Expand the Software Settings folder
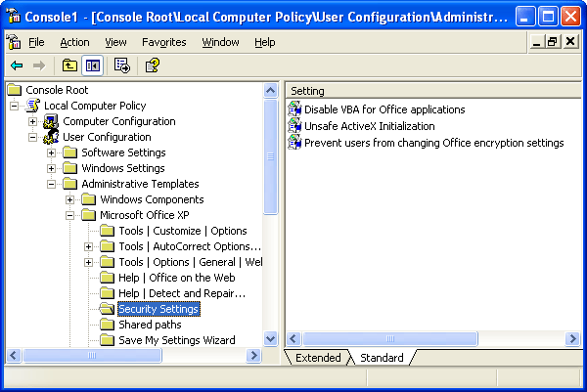587x392 pixels. pos(52,153)
